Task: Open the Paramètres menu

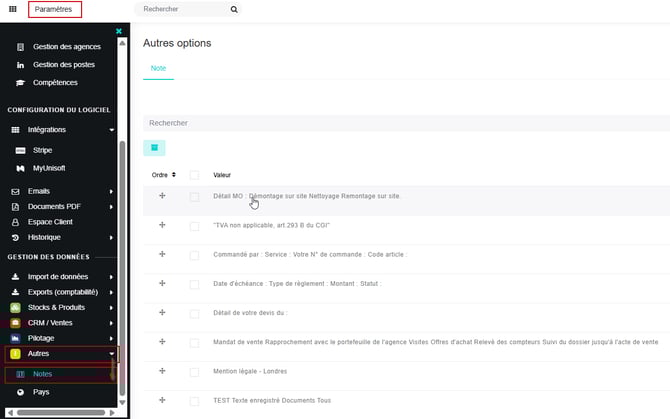Action: coord(54,9)
